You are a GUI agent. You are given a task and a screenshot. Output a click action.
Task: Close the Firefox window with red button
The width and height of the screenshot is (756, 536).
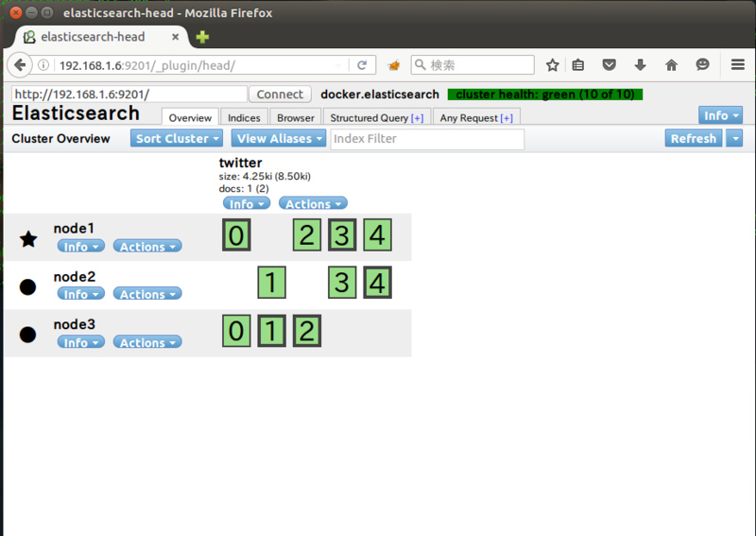[x=16, y=12]
